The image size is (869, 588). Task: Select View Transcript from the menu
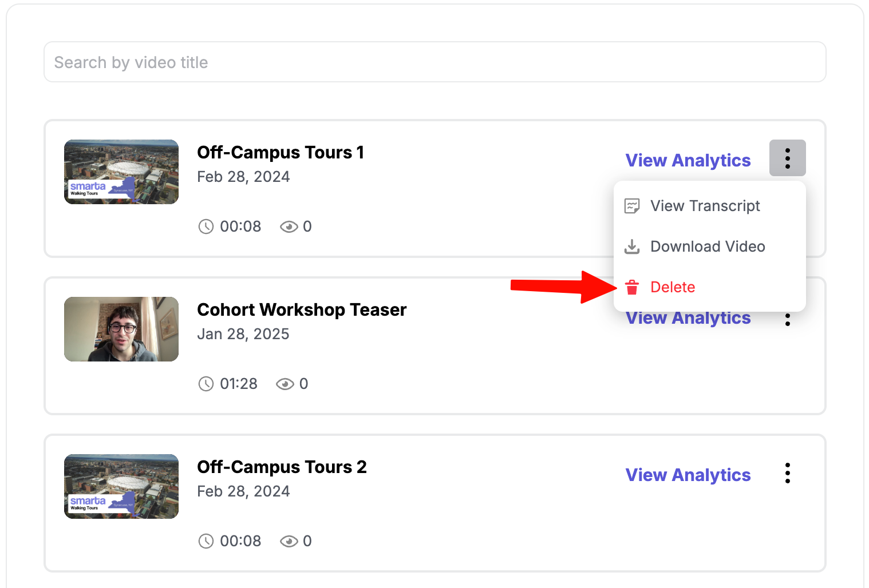705,206
